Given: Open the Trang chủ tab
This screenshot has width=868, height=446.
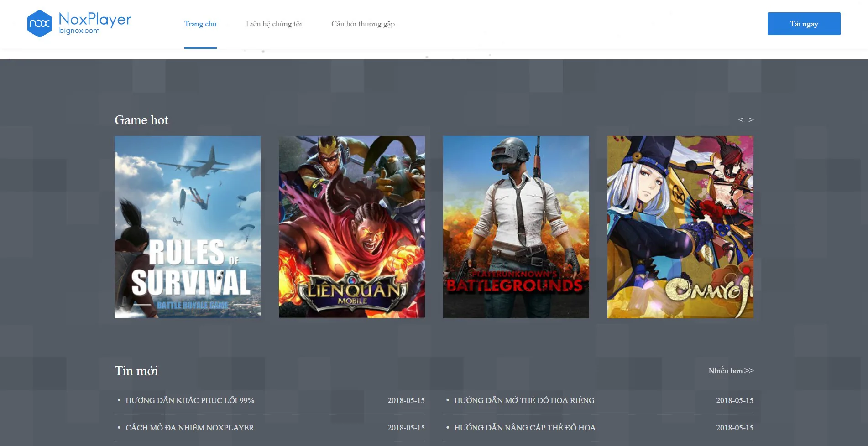Looking at the screenshot, I should (200, 24).
